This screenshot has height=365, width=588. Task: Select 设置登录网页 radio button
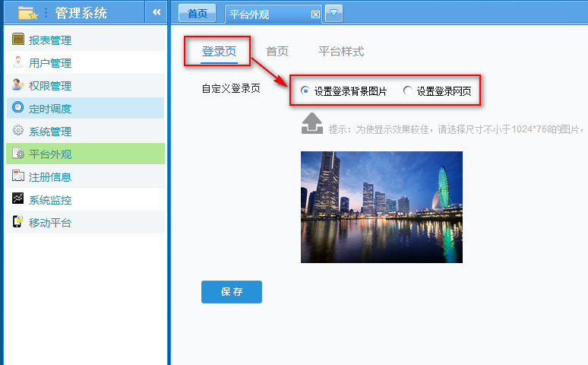tap(408, 90)
